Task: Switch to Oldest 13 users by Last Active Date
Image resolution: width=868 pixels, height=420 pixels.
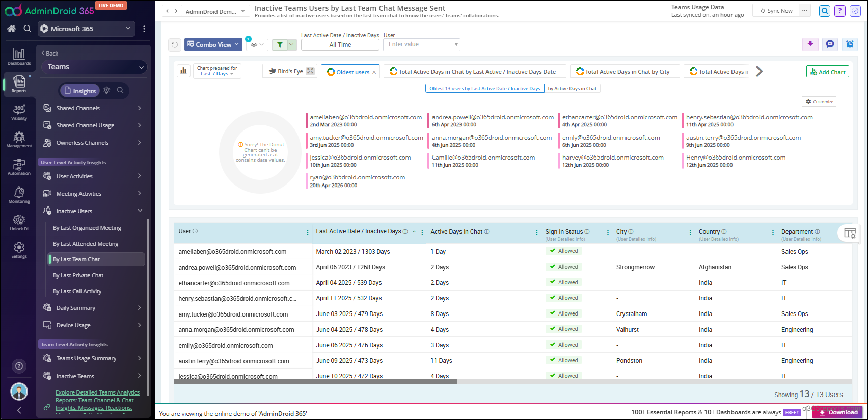Action: [x=484, y=89]
